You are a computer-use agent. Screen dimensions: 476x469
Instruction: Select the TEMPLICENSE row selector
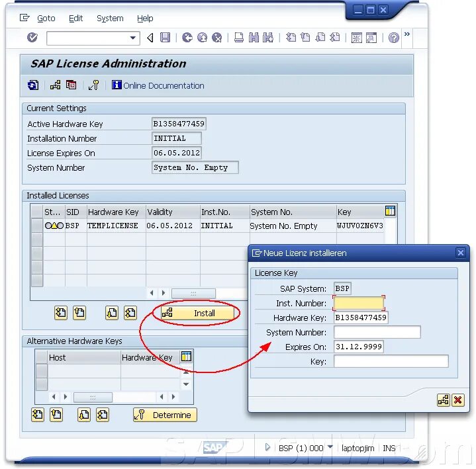(36, 226)
